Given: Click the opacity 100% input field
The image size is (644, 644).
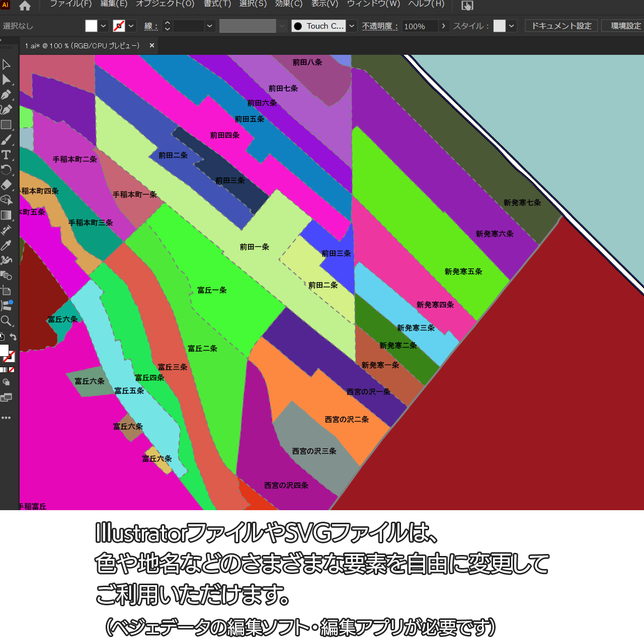Looking at the screenshot, I should (420, 26).
